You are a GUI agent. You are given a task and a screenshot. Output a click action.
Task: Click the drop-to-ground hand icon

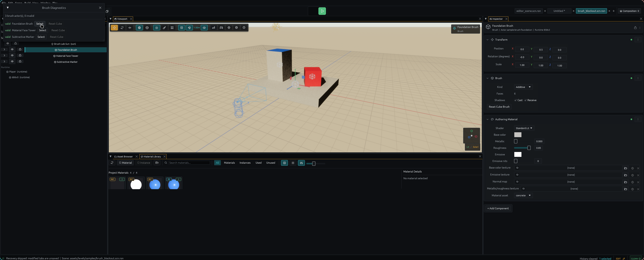coord(214,28)
